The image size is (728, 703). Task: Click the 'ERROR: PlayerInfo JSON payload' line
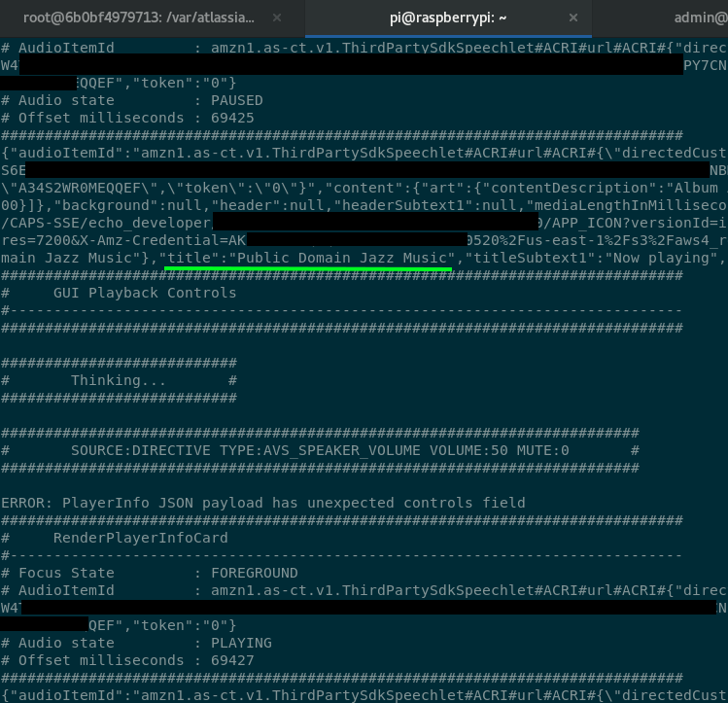click(x=263, y=503)
